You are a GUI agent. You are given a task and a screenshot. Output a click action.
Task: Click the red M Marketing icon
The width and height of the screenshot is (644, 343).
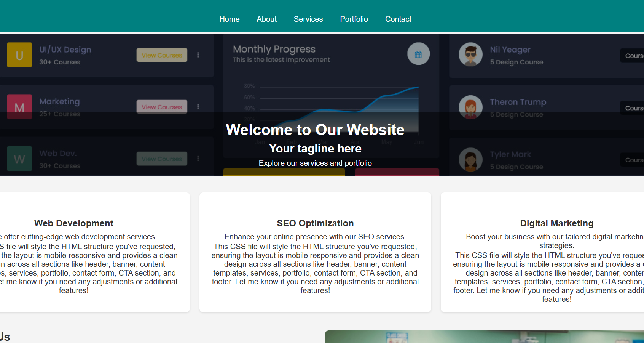click(19, 107)
